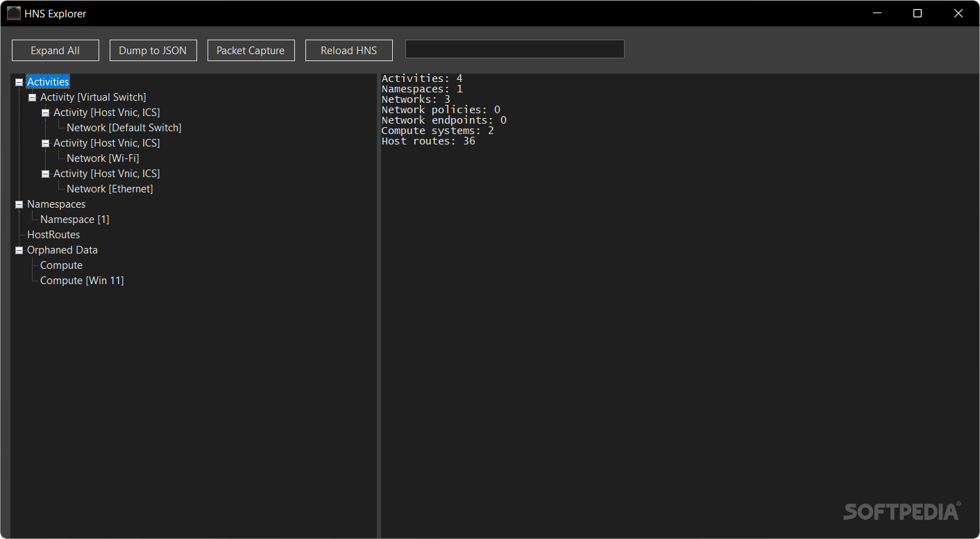Image resolution: width=980 pixels, height=539 pixels.
Task: Minimize the HNS Explorer window
Action: point(877,13)
